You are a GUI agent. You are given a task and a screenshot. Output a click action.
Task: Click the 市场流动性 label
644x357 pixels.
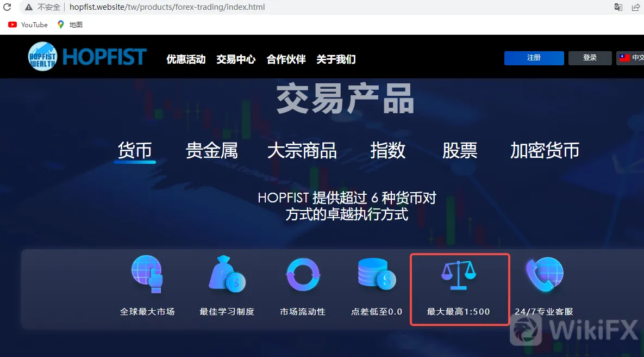(x=303, y=312)
